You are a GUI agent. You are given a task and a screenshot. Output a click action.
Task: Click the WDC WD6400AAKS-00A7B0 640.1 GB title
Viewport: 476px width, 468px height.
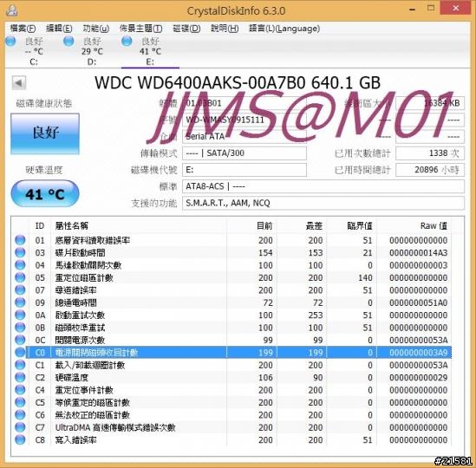238,82
